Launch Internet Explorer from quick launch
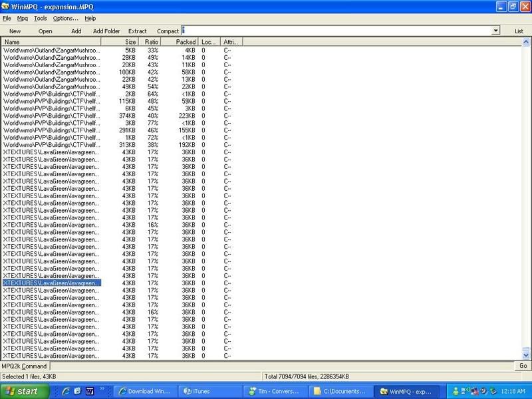Image resolution: width=532 pixels, height=399 pixels. [x=65, y=391]
